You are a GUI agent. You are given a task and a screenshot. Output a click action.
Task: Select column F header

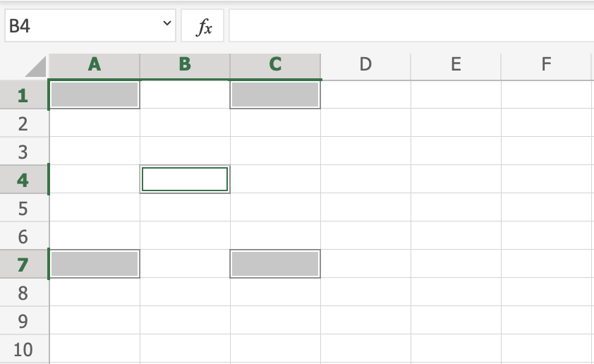546,65
